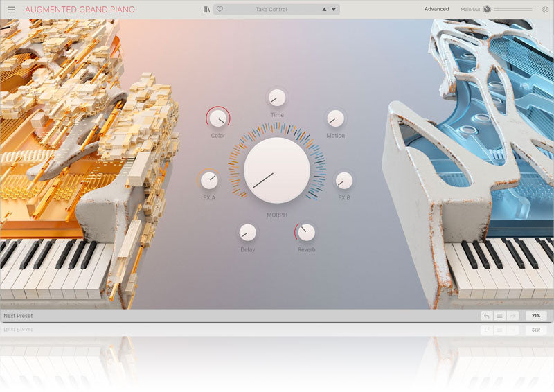Screen dimensions: 554x392
Task: Open settings gear in top bar
Action: 545,10
